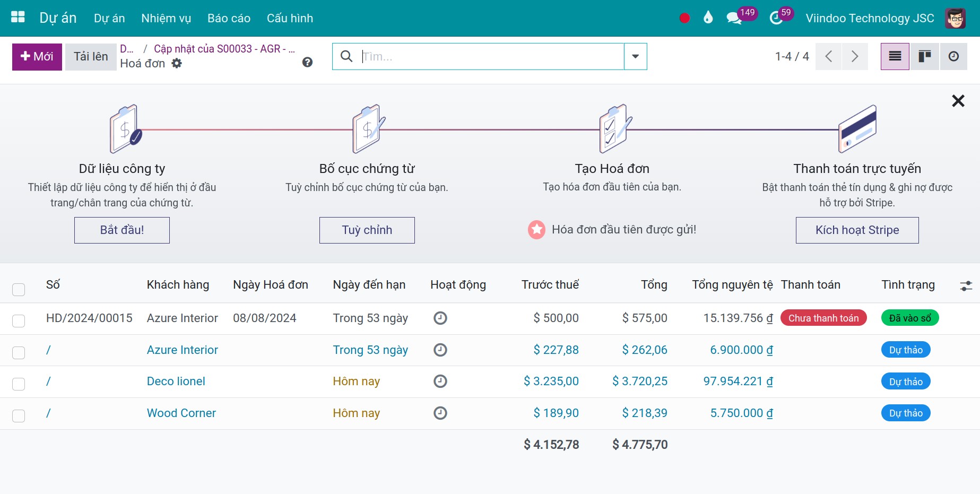Toggle the select-all header checkbox
This screenshot has width=980, height=494.
point(19,289)
